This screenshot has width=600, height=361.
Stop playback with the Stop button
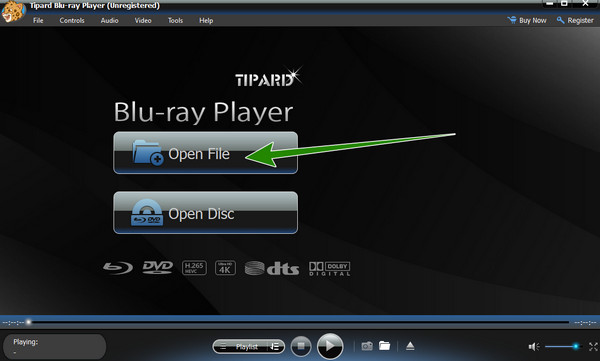(301, 346)
